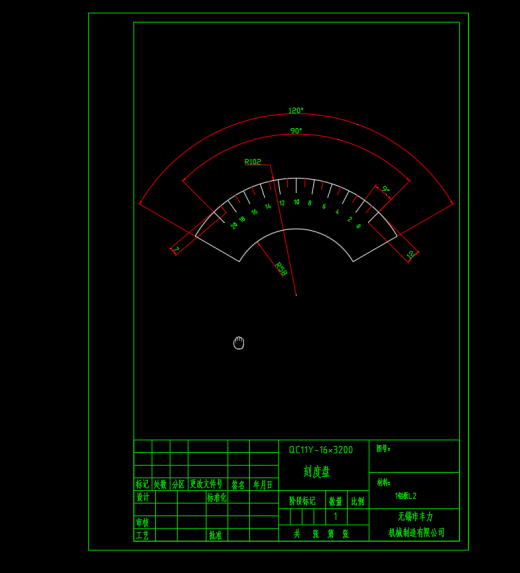The width and height of the screenshot is (520, 573).
Task: Select the QC11Y-16×3200 title text
Action: pos(321,450)
